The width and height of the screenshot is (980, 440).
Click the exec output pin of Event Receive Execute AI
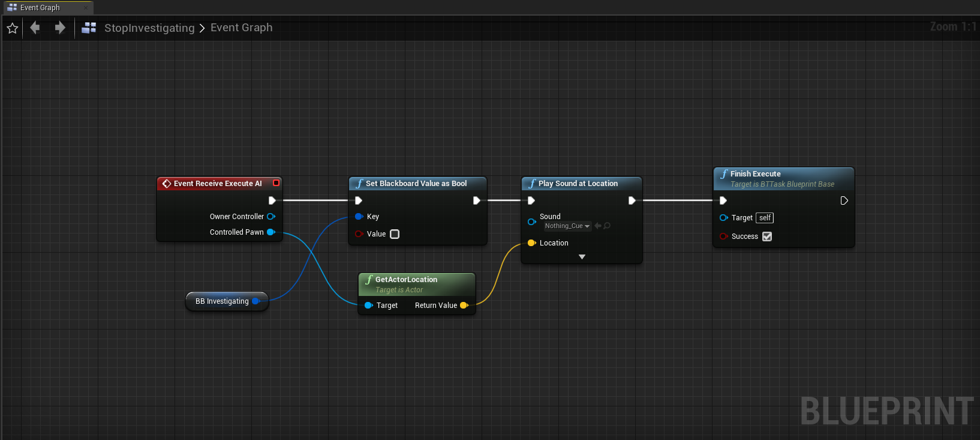(272, 200)
